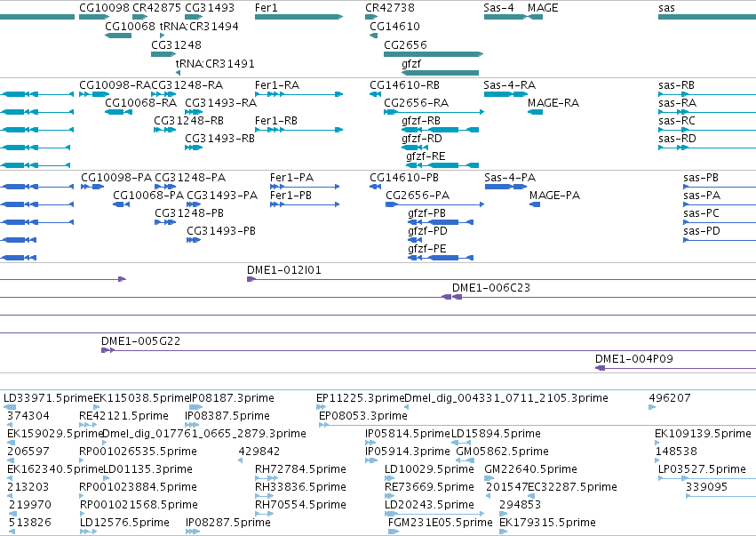Viewport: 756px width, 536px height.
Task: Select the RH72784.5prime EST label
Action: (300, 469)
